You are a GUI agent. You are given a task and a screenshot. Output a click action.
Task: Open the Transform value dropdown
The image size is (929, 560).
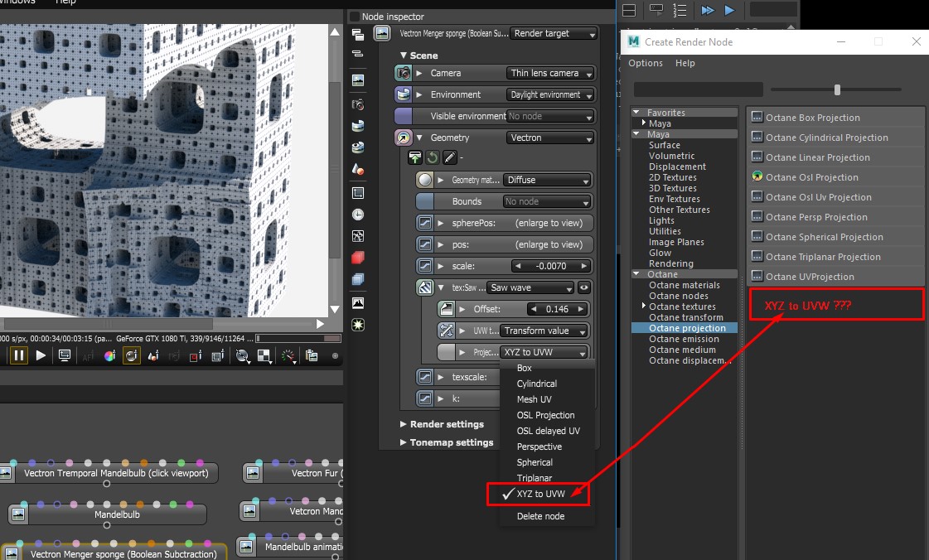click(x=544, y=331)
